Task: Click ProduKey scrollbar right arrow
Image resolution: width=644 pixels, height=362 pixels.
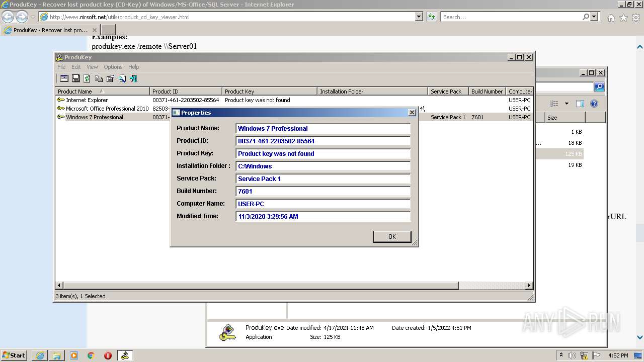Action: coord(529,285)
